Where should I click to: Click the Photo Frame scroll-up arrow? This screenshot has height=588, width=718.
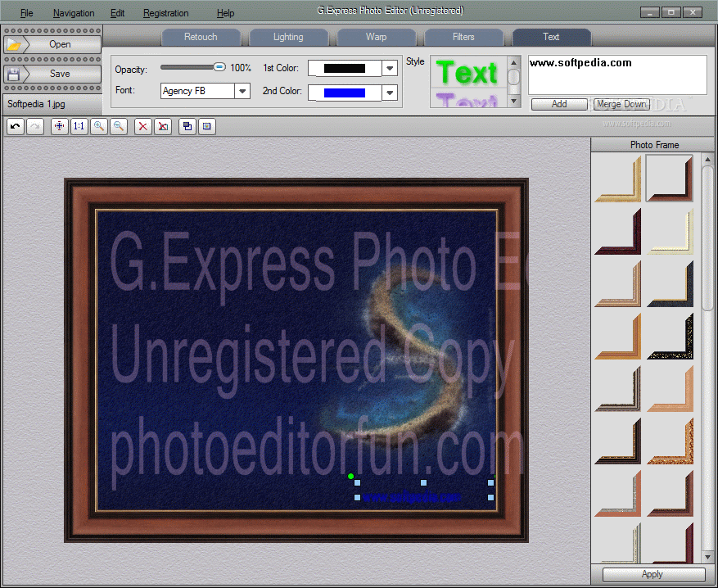[707, 159]
